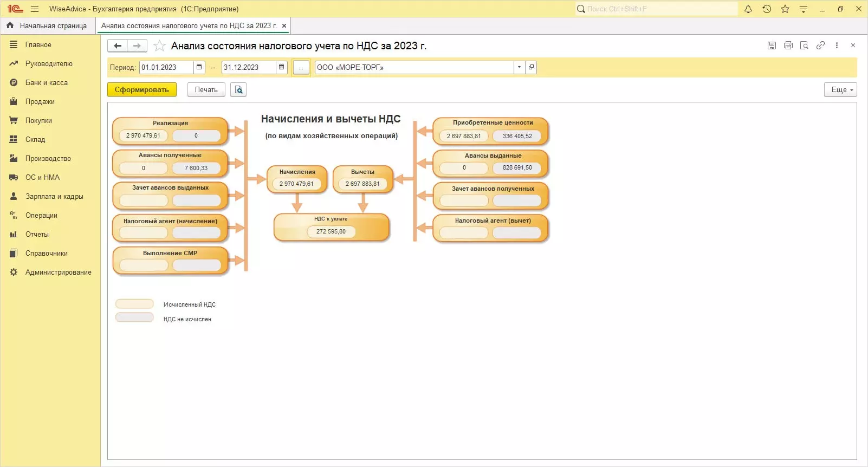Focus the search field Поиск Ctrl+Shift+F
868x467 pixels.
tap(656, 9)
